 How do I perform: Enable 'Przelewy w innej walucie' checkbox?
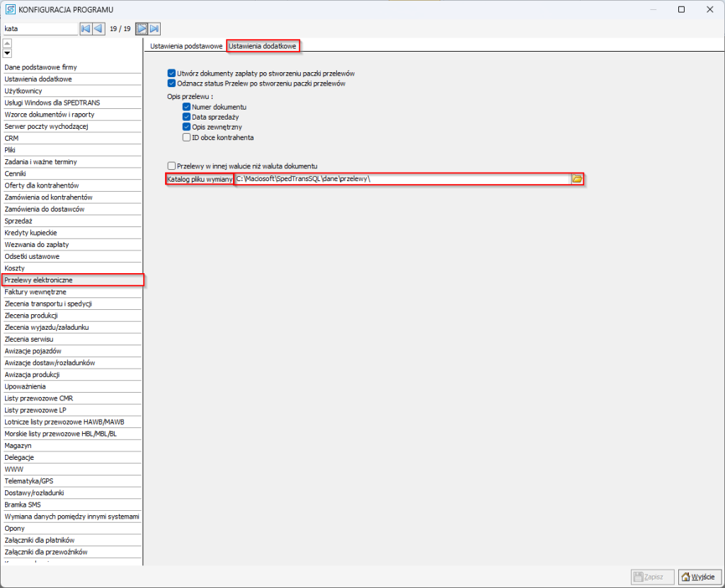tap(171, 165)
